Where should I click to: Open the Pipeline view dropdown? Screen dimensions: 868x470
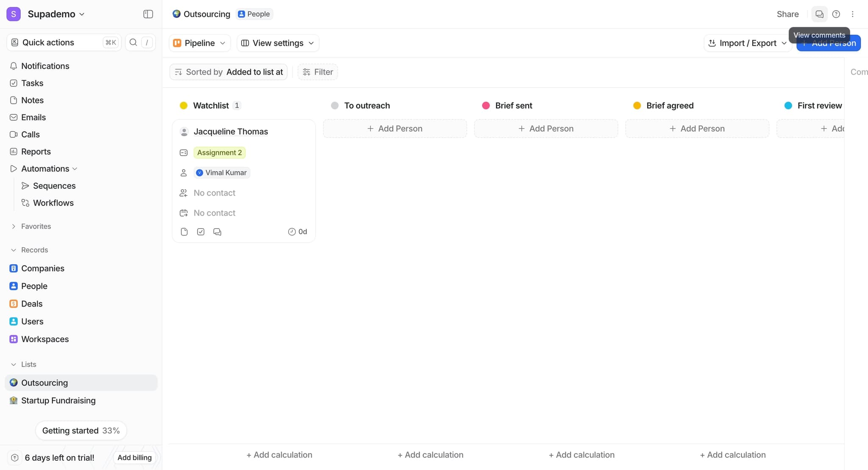point(199,43)
